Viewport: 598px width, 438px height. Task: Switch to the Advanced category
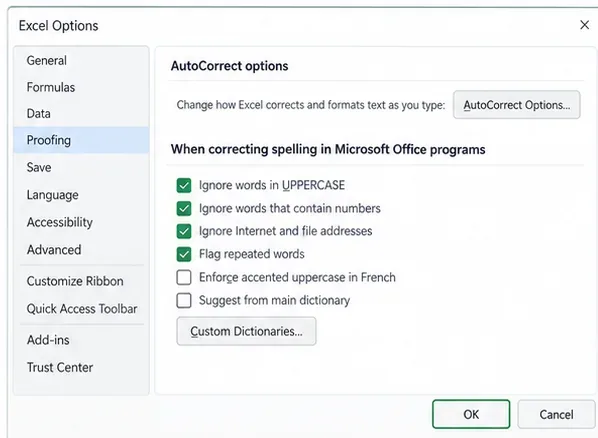(81, 250)
